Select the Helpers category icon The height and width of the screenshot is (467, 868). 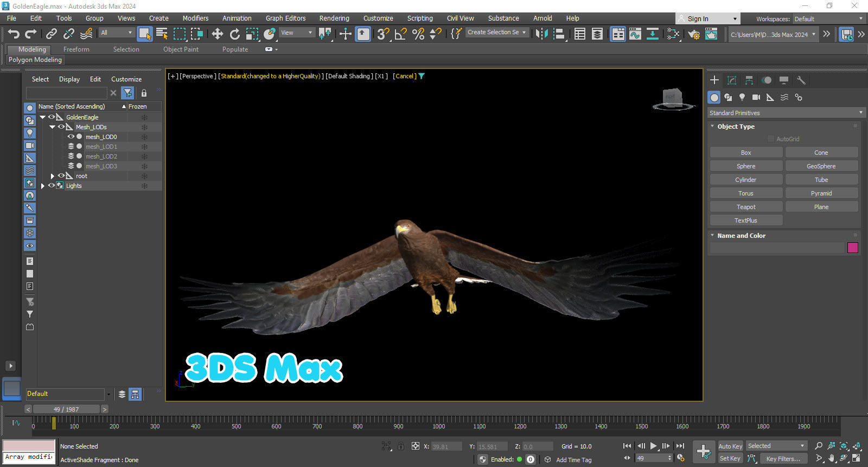tap(770, 97)
